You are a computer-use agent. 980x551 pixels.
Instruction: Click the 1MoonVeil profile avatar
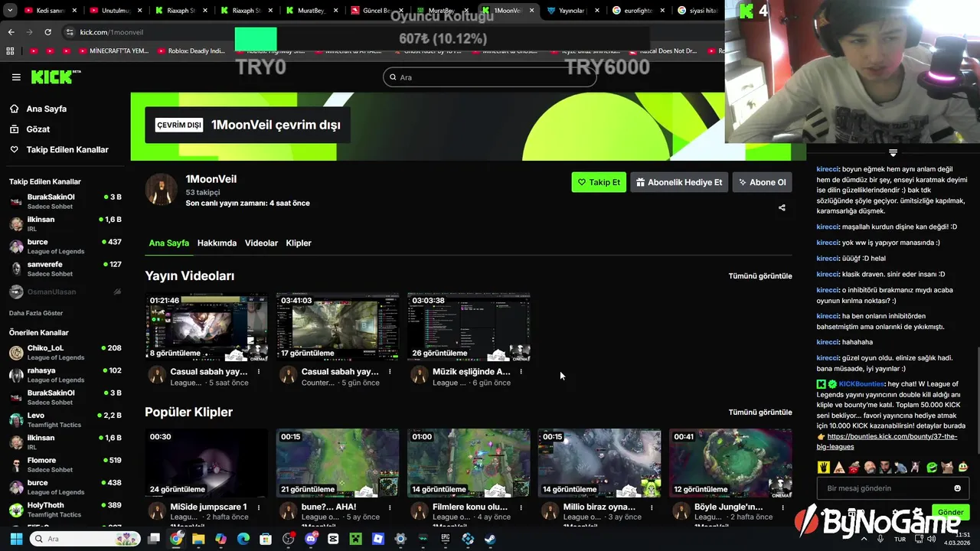point(162,190)
